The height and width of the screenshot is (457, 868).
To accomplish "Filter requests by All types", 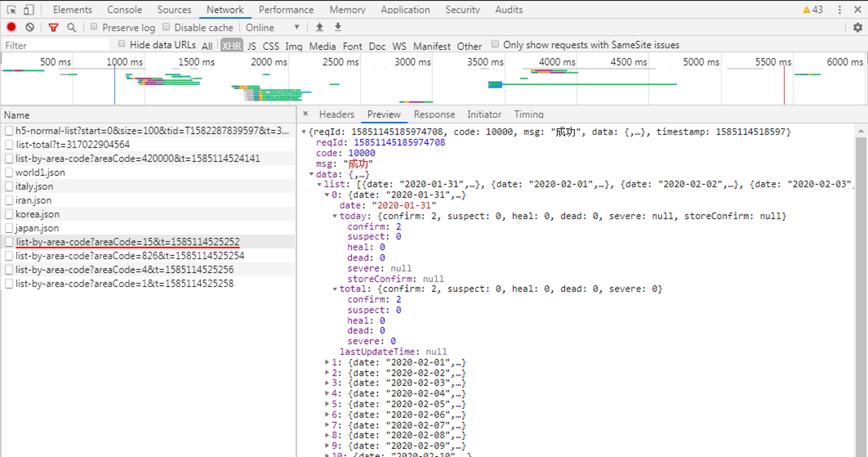I will pyautogui.click(x=207, y=45).
